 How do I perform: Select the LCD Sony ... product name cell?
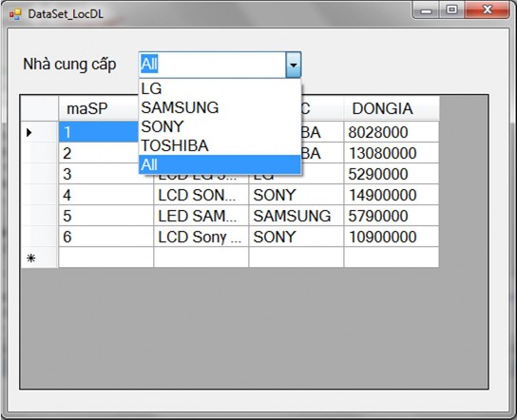tap(201, 237)
